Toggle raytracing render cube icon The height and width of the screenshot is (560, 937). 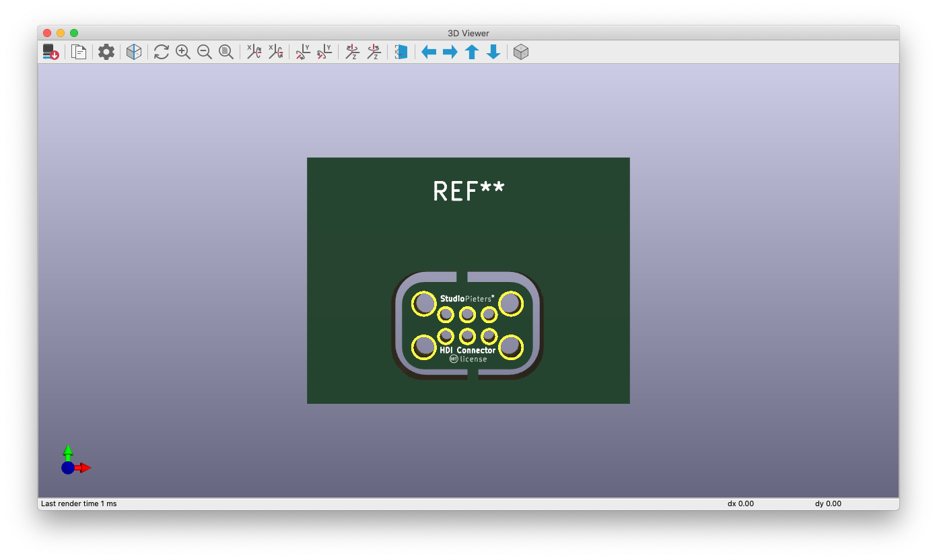pyautogui.click(x=134, y=52)
